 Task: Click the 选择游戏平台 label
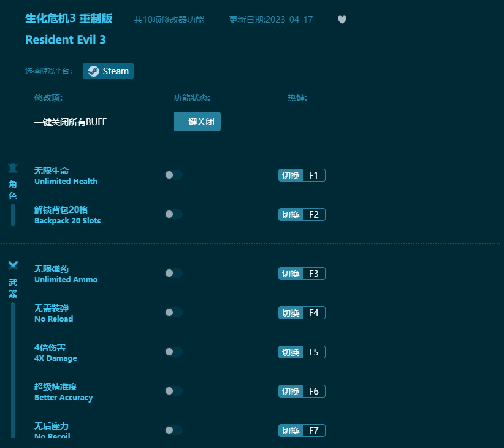[x=49, y=71]
